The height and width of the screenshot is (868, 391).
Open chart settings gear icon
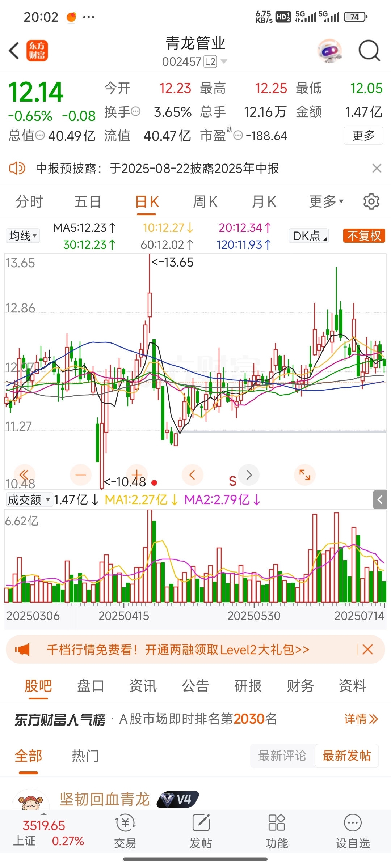tap(371, 201)
